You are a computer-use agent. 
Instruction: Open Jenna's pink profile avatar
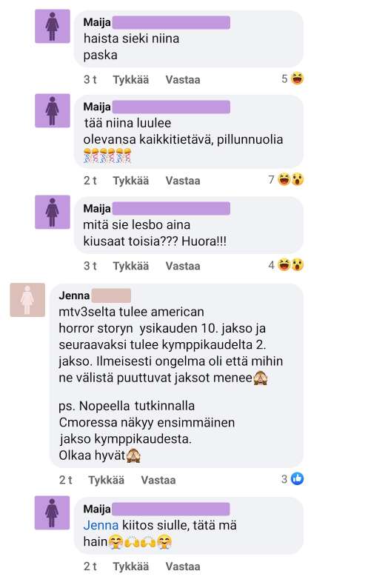point(27,300)
